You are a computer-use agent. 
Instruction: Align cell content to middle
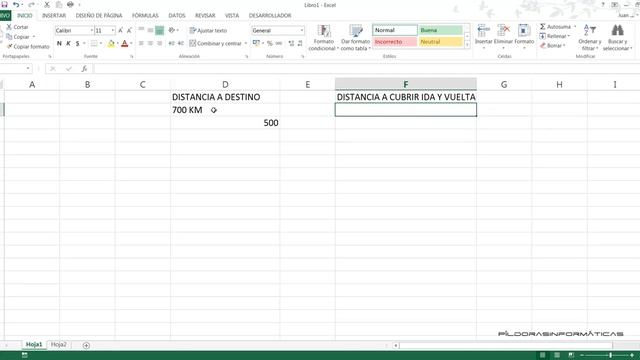coord(150,30)
